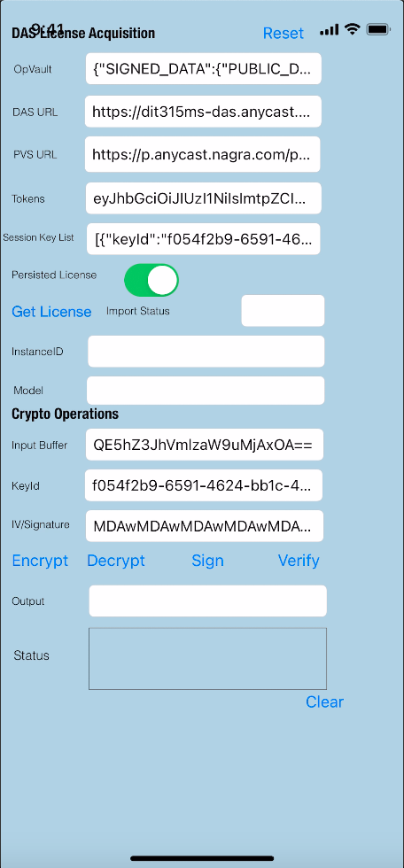The height and width of the screenshot is (868, 404).
Task: Select the Session Key List field
Action: (203, 239)
